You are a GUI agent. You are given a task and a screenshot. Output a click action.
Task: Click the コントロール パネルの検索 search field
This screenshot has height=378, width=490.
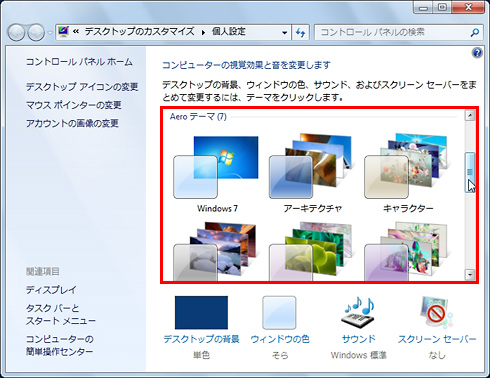point(398,32)
